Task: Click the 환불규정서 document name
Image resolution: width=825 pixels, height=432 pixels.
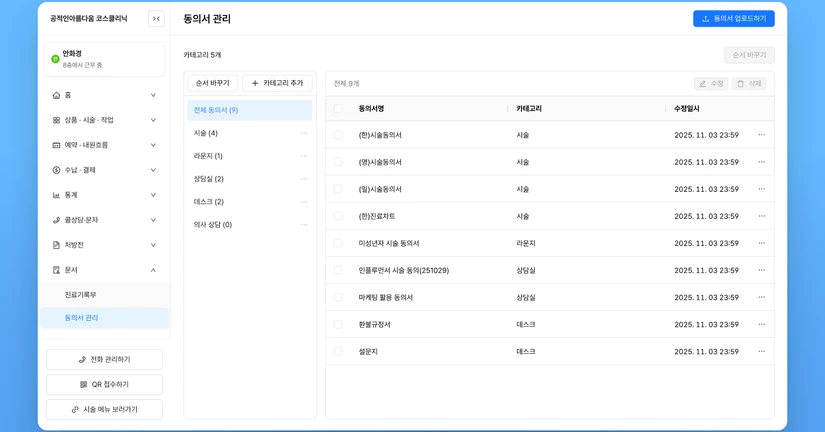Action: tap(374, 325)
